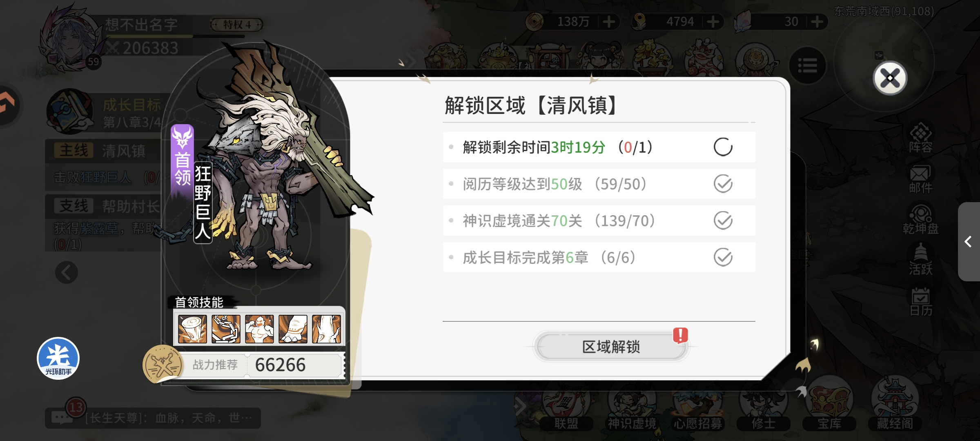This screenshot has width=980, height=441.
Task: Close the 解锁区域 dialog with X
Action: 890,78
